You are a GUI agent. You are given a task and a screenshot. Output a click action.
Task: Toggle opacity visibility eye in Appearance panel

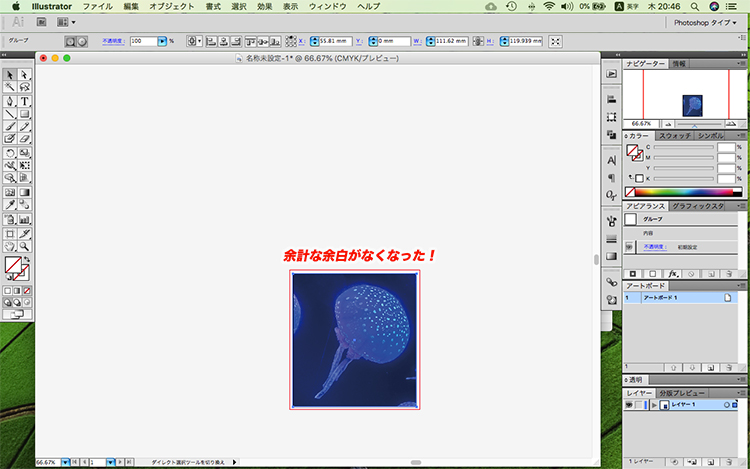pyautogui.click(x=629, y=245)
